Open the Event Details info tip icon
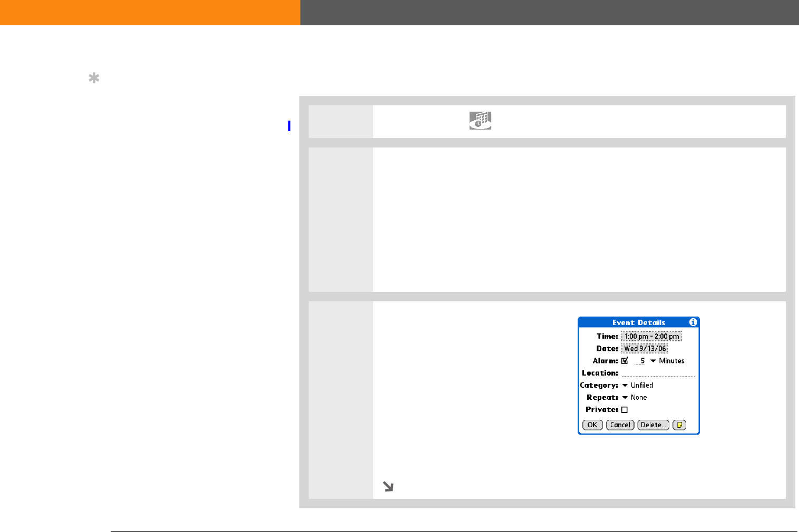 [693, 322]
